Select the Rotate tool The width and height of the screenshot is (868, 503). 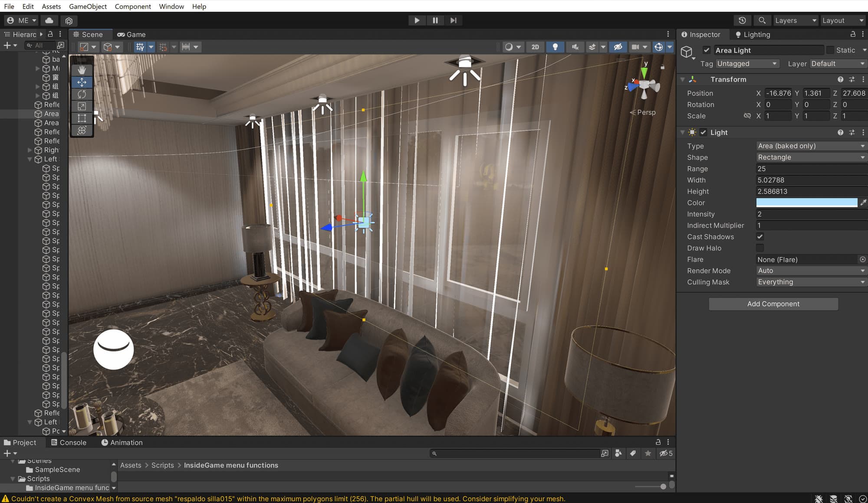pyautogui.click(x=82, y=94)
